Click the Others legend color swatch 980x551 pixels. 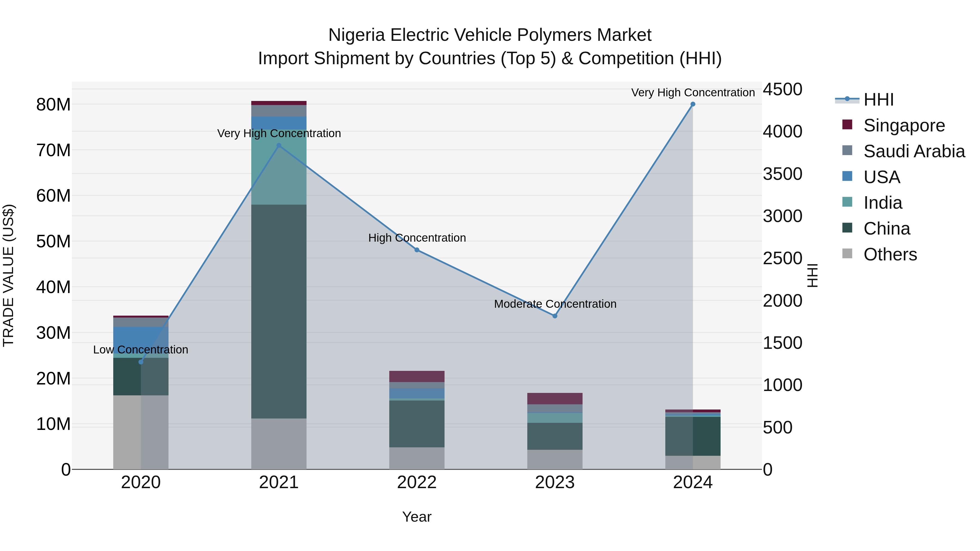pos(847,253)
